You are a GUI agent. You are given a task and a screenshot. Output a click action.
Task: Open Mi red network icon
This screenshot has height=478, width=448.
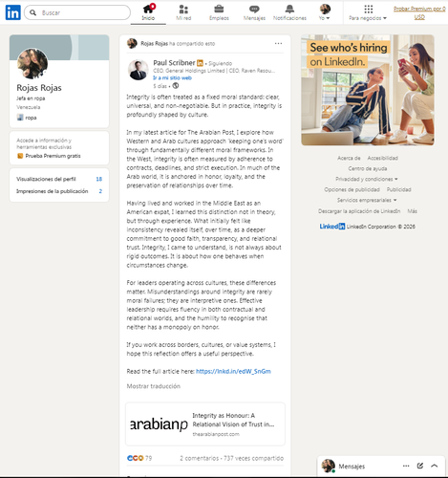pos(183,9)
